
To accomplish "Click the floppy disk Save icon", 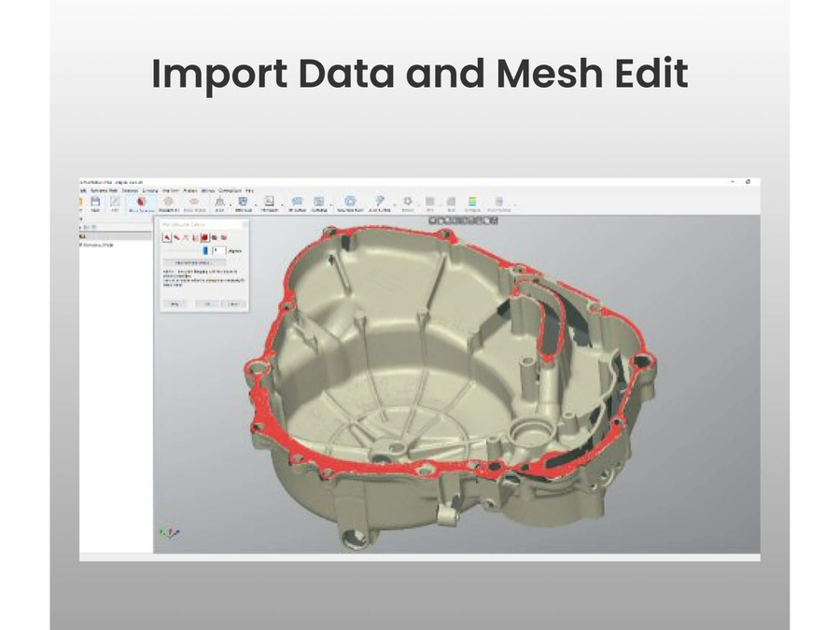I will pos(95,202).
